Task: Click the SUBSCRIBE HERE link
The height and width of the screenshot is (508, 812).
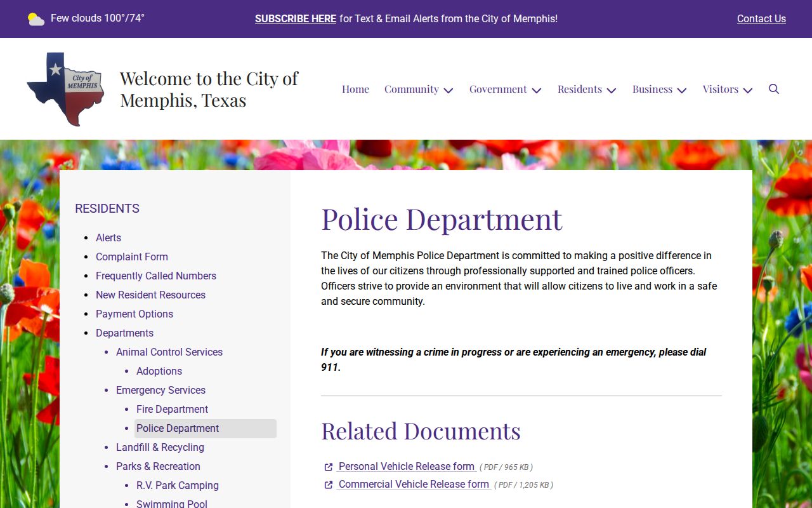Action: (296, 19)
